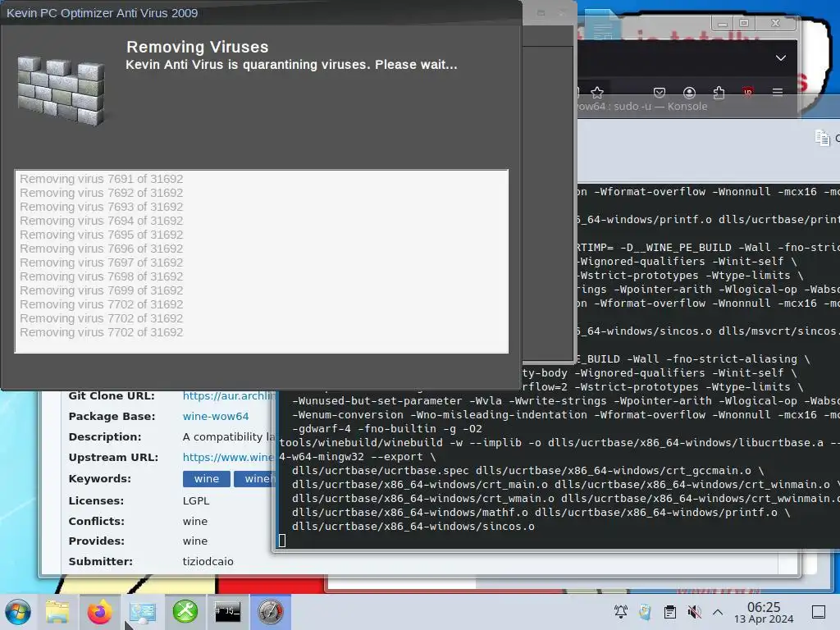This screenshot has width=840, height=630.
Task: Open the file manager from taskbar
Action: pos(57,612)
